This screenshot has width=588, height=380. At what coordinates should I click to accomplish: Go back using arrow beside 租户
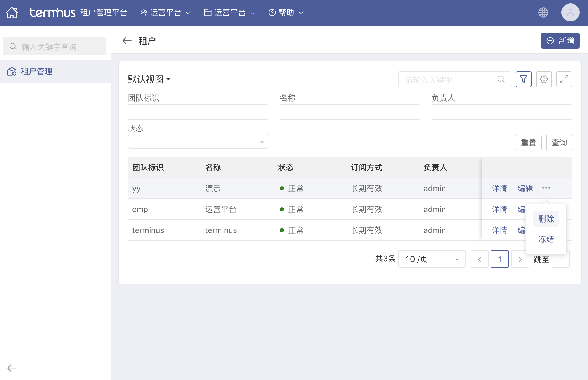point(127,41)
